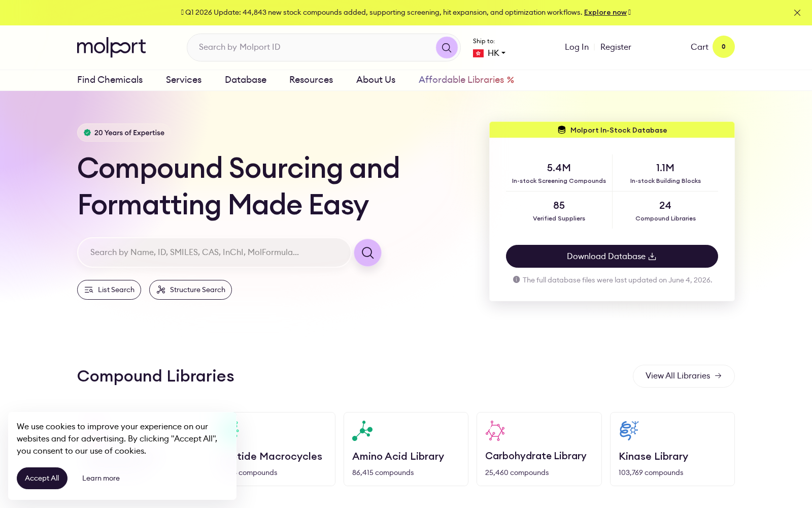Accept all cookies
812x508 pixels.
pos(42,479)
